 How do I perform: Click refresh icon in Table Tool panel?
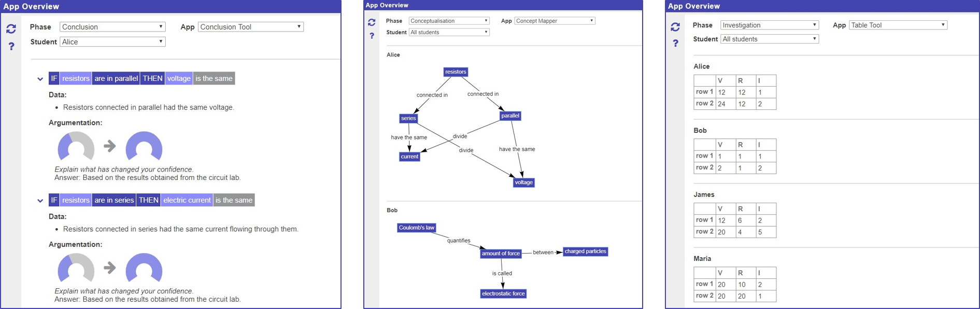point(675,27)
